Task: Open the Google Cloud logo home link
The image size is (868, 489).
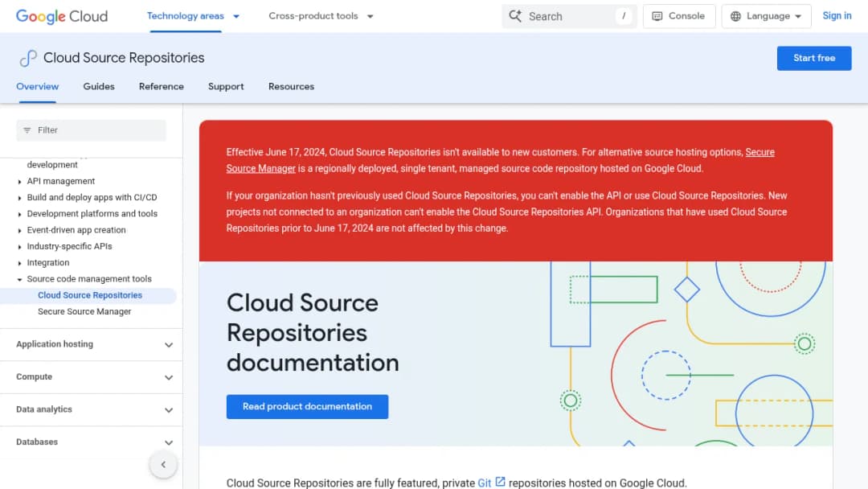Action: (61, 16)
